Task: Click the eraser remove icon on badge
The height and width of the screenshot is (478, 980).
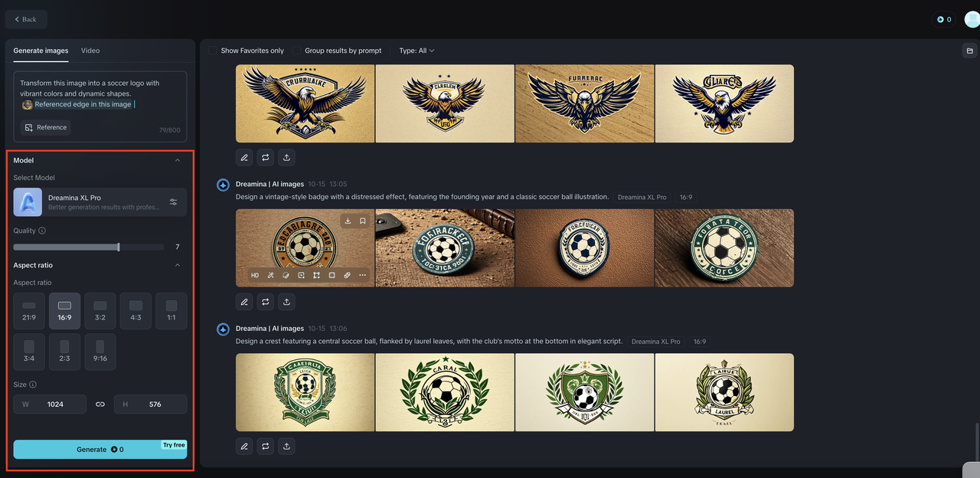Action: [x=347, y=275]
